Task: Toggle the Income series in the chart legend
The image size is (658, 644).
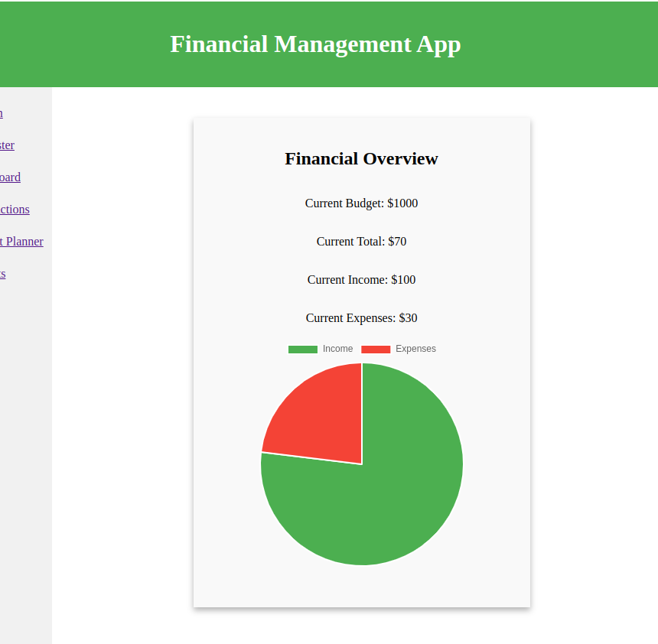Action: (321, 348)
